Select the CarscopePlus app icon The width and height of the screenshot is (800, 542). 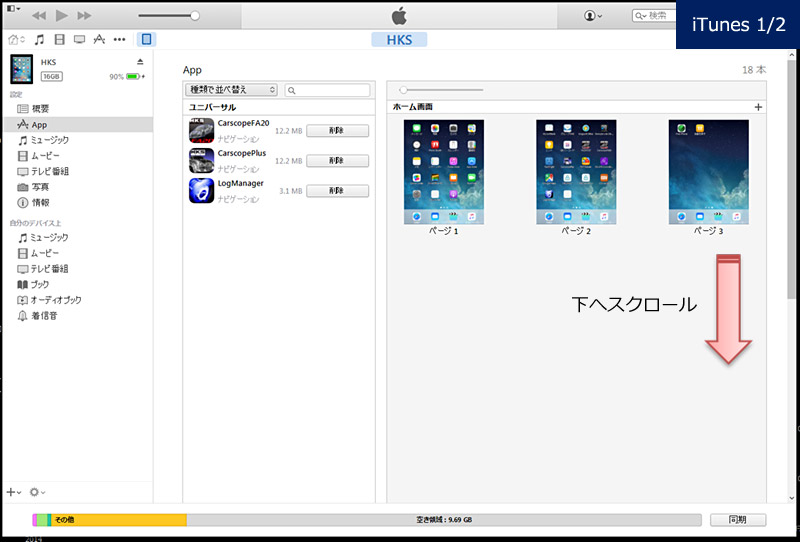202,161
